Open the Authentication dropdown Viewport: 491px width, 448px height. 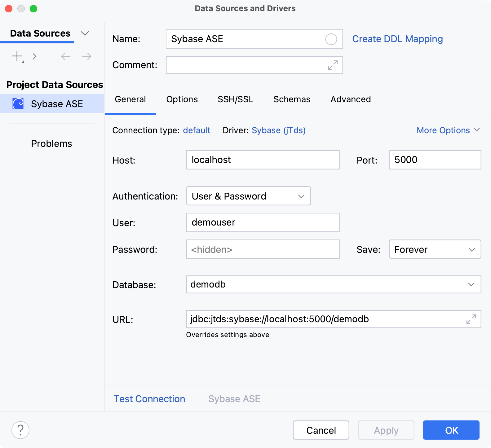[248, 196]
